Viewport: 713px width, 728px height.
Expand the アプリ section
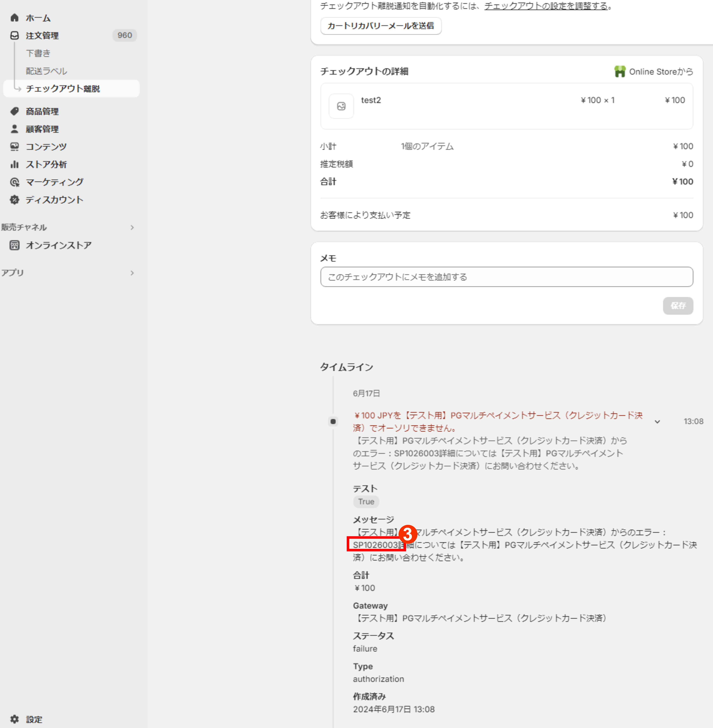tap(133, 273)
